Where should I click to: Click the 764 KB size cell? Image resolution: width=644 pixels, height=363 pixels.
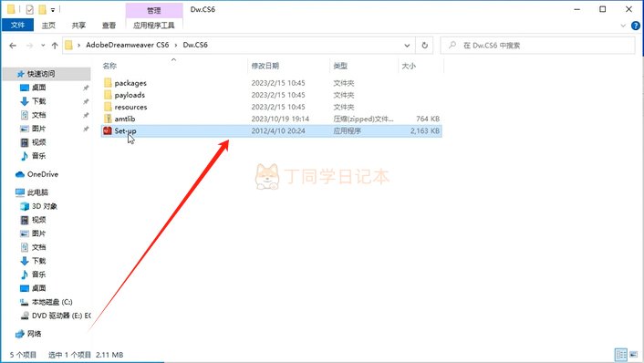pos(428,119)
